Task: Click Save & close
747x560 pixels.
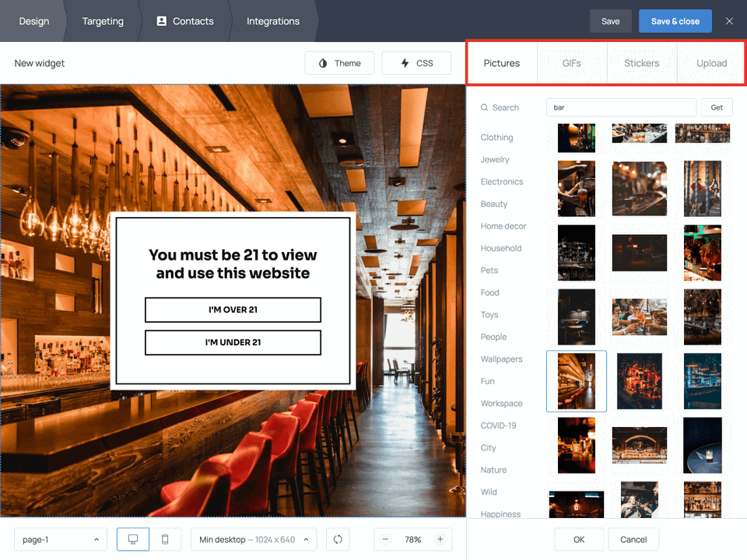Action: click(x=675, y=21)
